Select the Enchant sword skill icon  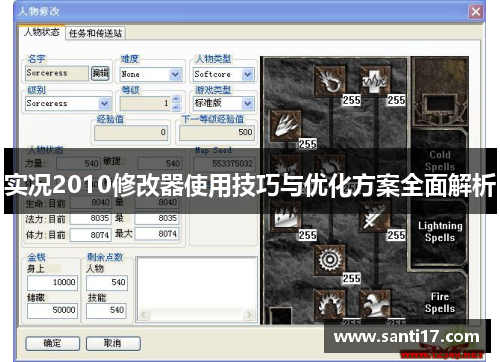374,217
